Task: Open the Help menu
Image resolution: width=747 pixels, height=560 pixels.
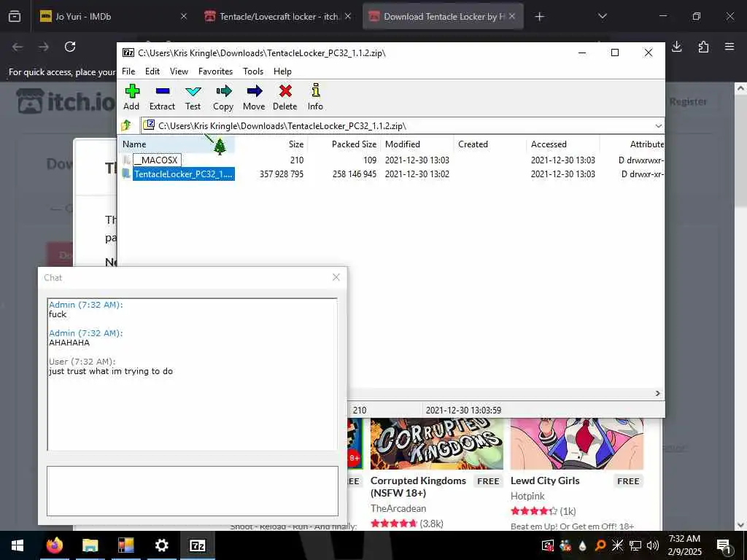Action: point(282,71)
